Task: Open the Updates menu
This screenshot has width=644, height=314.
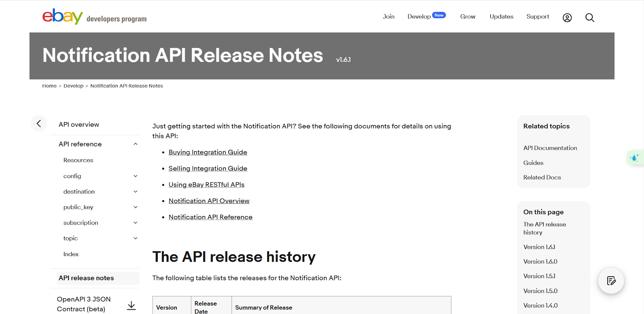Action: click(x=502, y=16)
